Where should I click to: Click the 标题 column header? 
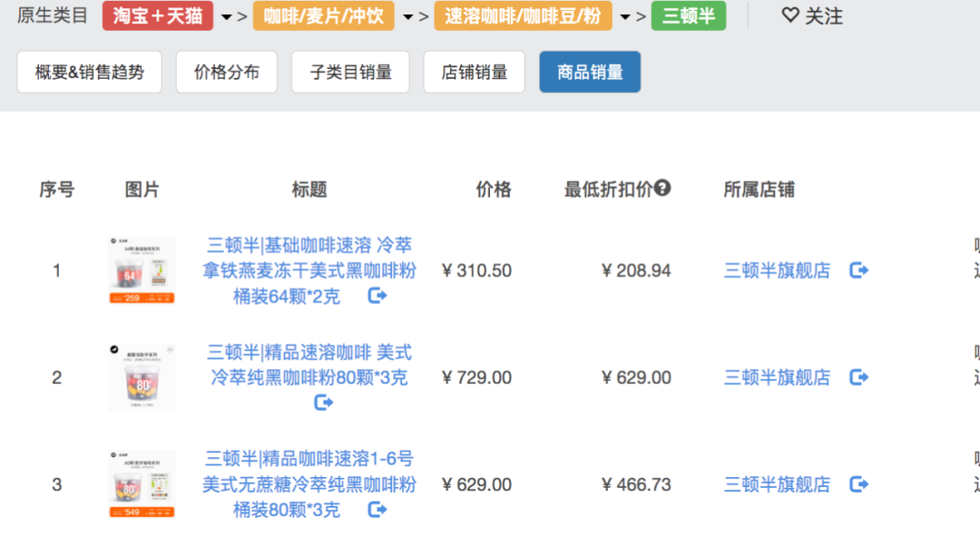(x=309, y=190)
